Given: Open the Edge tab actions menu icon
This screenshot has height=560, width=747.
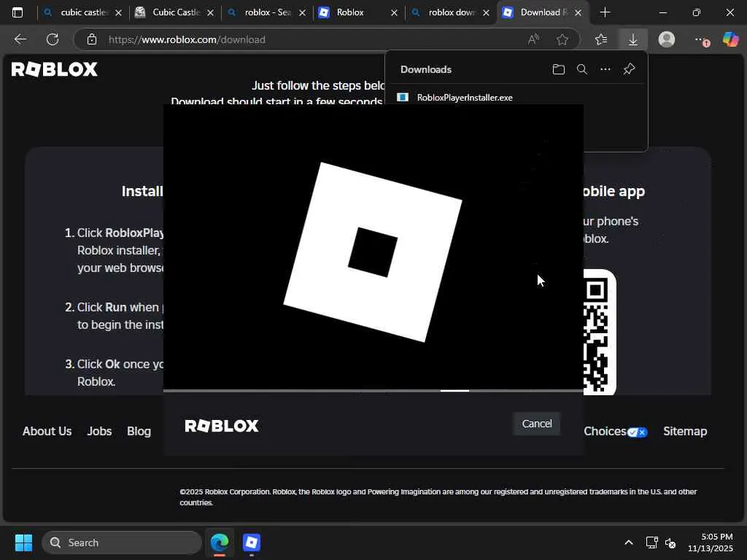Looking at the screenshot, I should coord(18,12).
